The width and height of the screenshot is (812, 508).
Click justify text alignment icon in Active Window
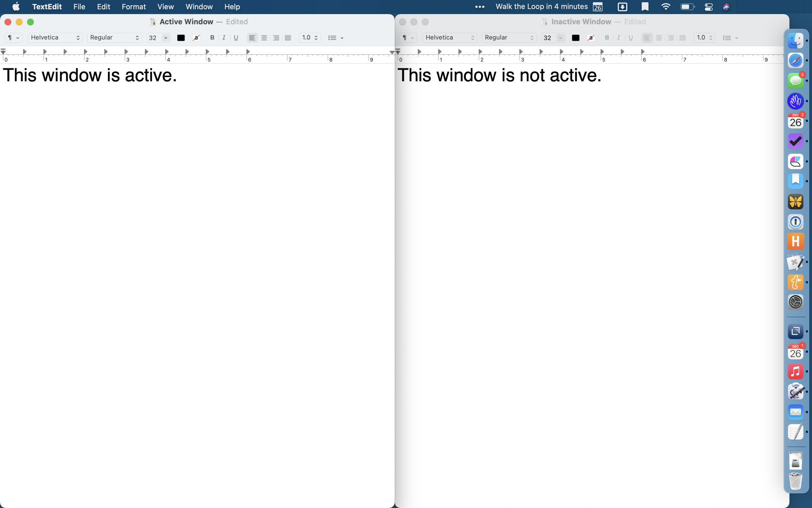click(288, 38)
